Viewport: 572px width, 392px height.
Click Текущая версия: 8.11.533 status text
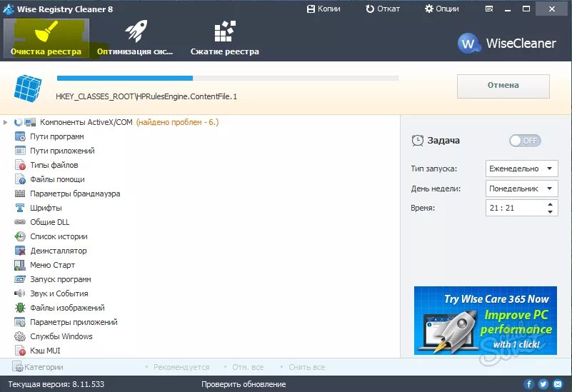56,384
